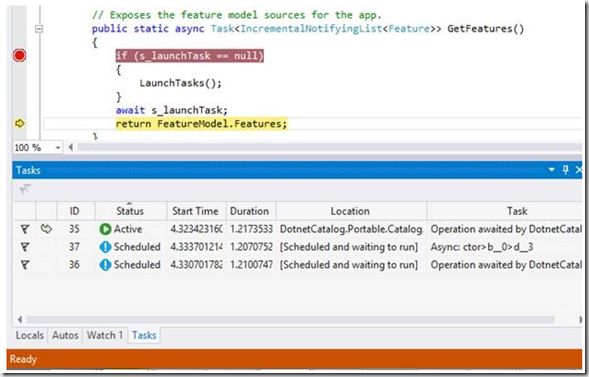The height and width of the screenshot is (377, 589).
Task: Click the Tasks list horizontal scrollbar thumb
Action: (290, 320)
